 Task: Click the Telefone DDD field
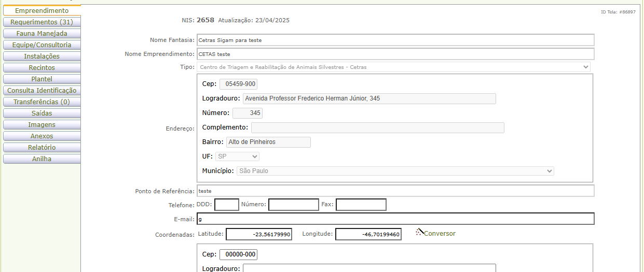tap(226, 205)
